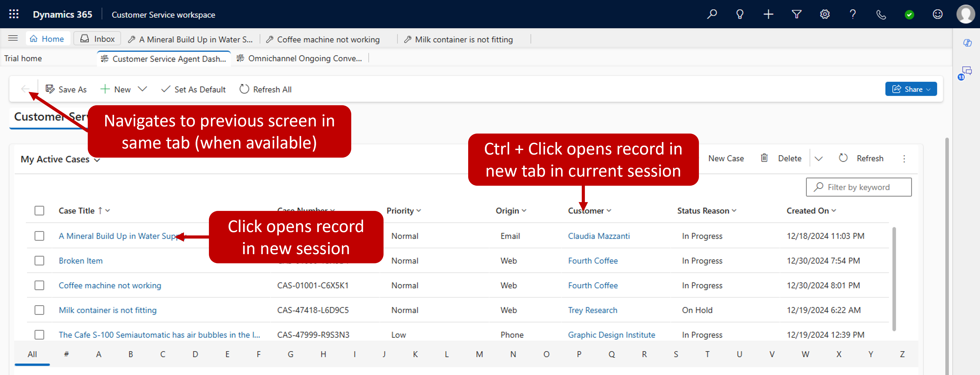
Task: Click CAS-47418-L6D9C5 case number cell
Action: 313,310
